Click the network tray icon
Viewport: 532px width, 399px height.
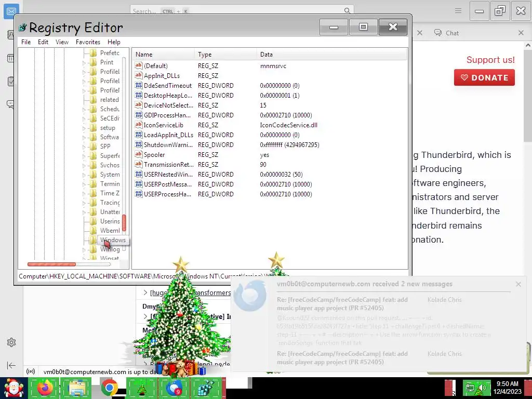[470, 389]
